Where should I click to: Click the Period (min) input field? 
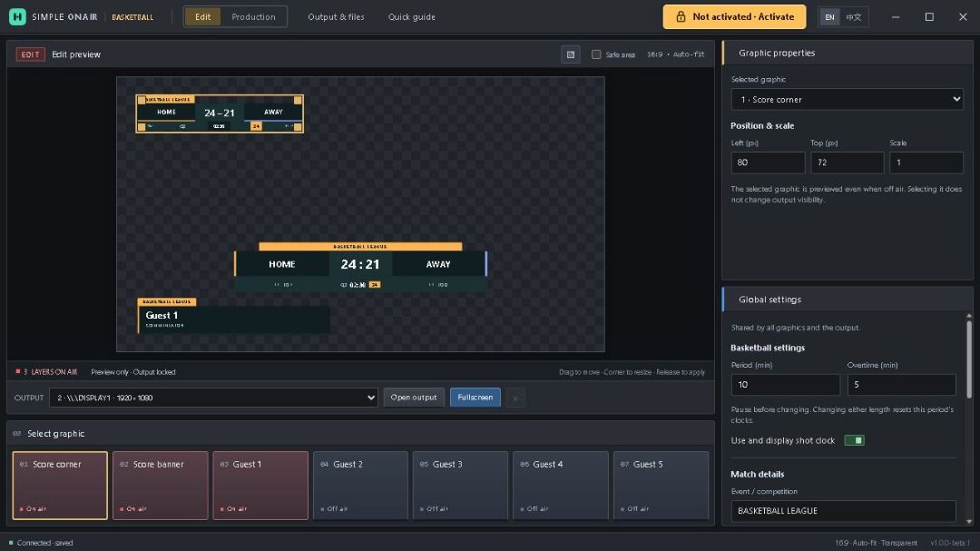[x=786, y=385]
